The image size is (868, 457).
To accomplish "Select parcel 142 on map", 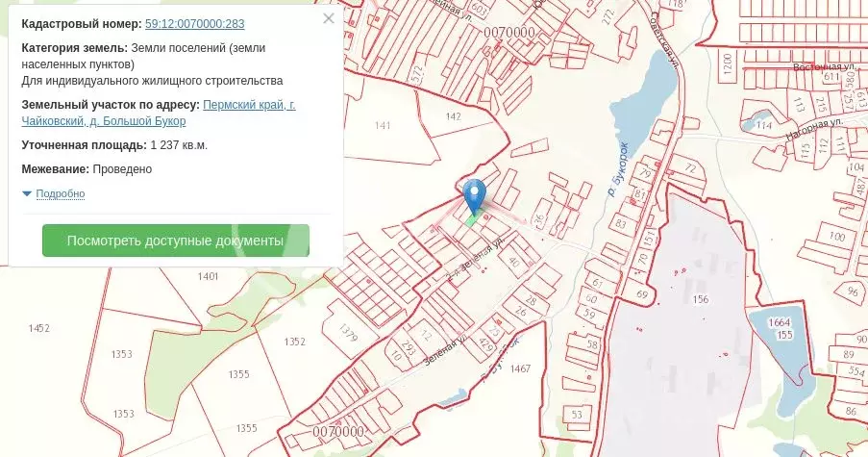I will pos(453,116).
